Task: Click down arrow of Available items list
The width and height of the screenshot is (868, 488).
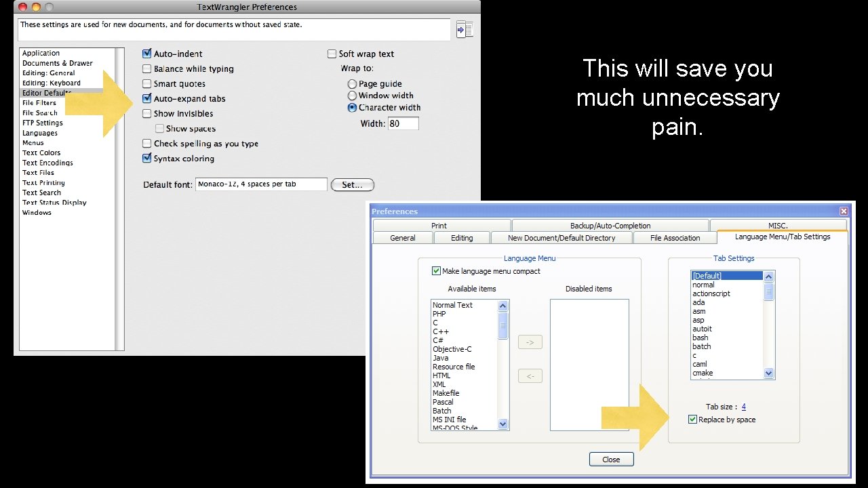Action: tap(502, 424)
